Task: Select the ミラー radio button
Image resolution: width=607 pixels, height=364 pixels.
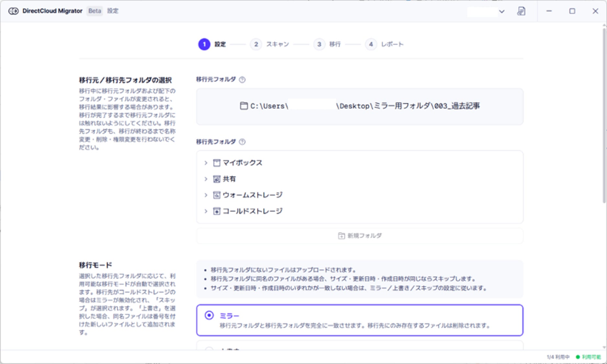Action: tap(209, 315)
